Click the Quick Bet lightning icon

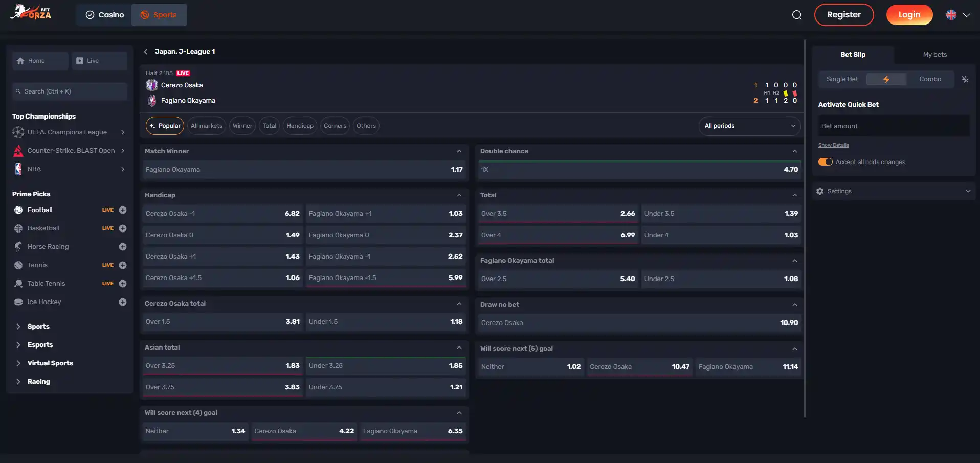tap(886, 79)
